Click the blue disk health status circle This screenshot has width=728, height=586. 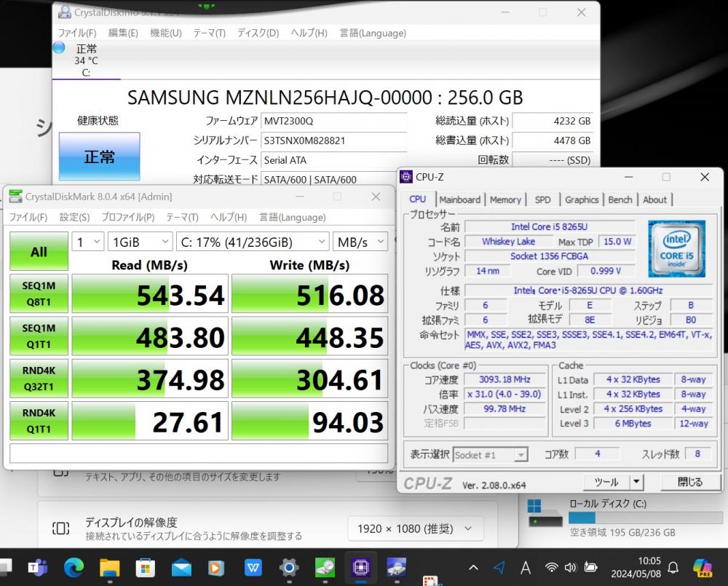[59, 48]
